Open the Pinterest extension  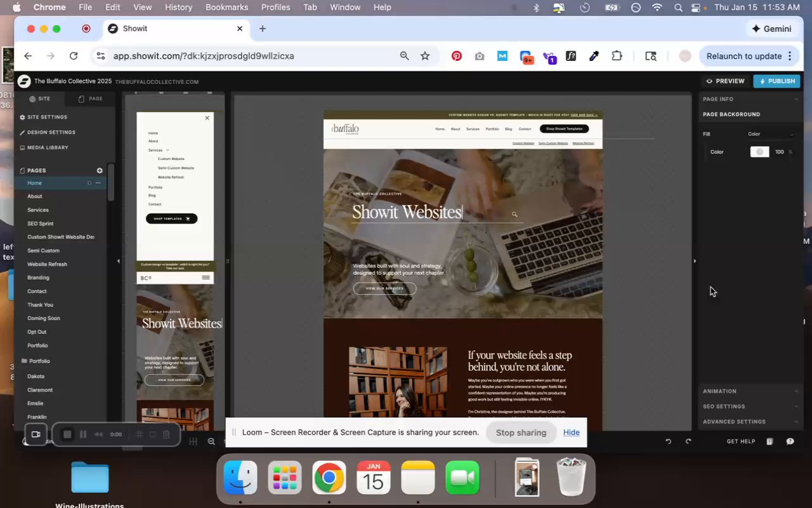tap(456, 56)
